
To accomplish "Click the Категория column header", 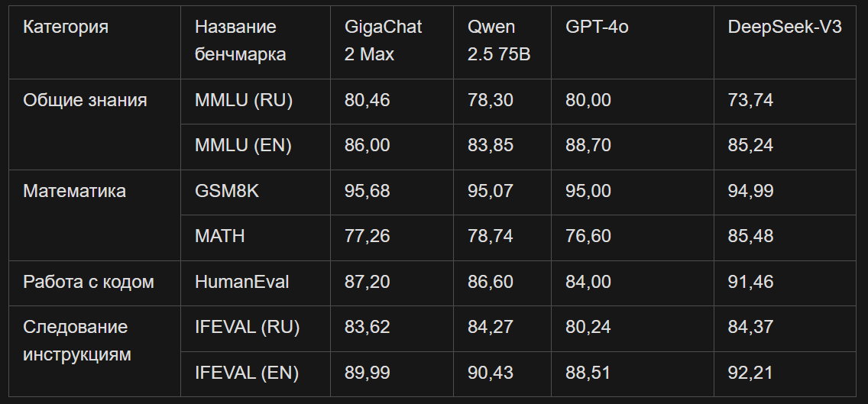I will coord(95,42).
